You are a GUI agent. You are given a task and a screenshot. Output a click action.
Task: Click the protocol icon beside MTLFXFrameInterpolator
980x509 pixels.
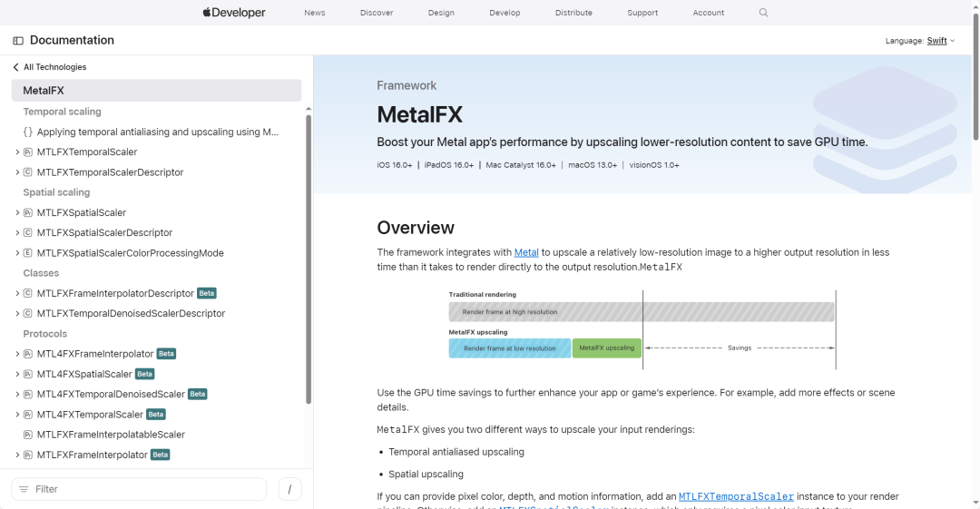point(27,455)
